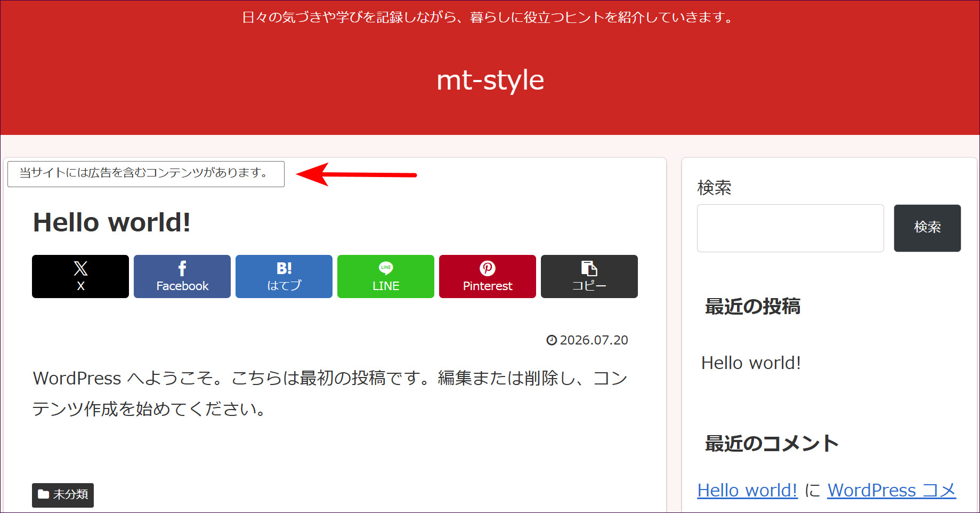Share the post on X
Viewport: 980px width, 513px height.
80,276
